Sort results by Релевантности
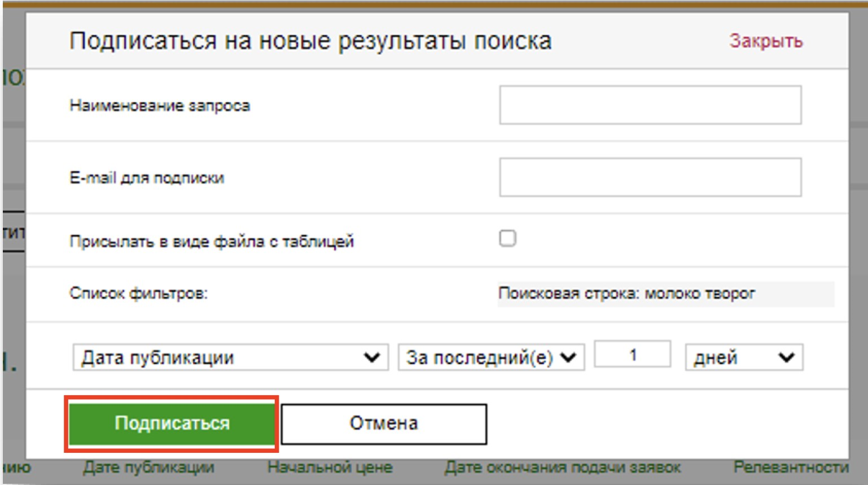The height and width of the screenshot is (485, 868). click(x=791, y=467)
